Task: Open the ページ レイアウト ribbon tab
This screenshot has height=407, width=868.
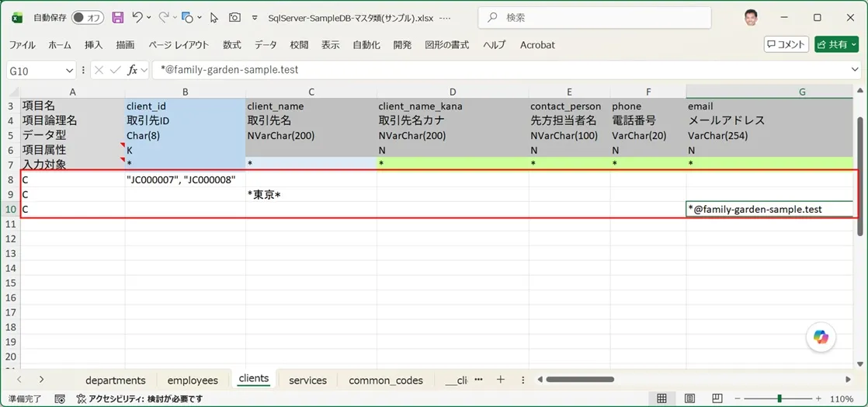Action: (179, 45)
